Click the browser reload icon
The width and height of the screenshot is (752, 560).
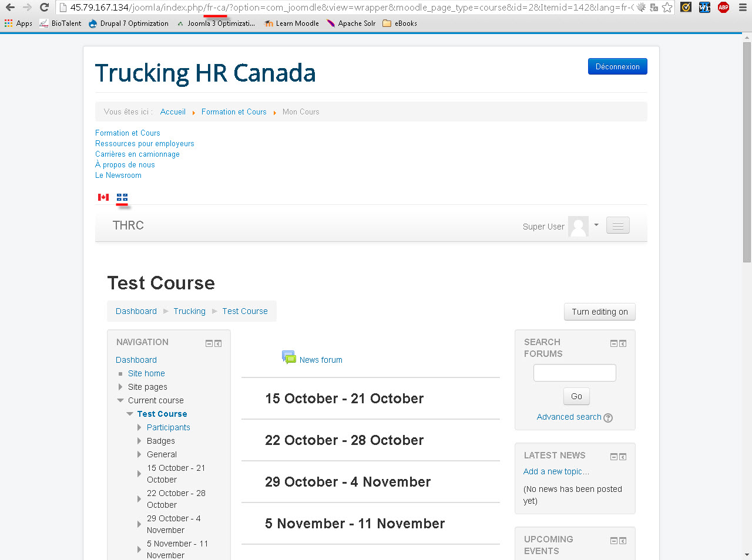[44, 8]
